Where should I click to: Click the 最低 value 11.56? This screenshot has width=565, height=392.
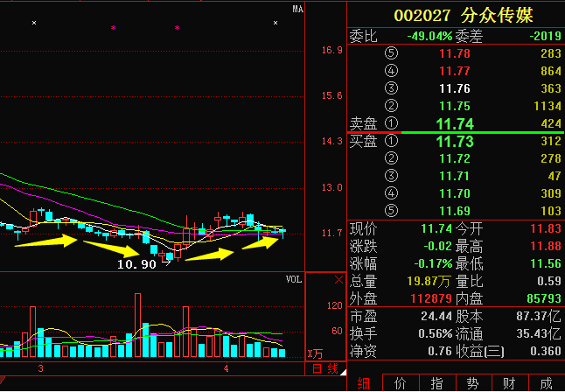pyautogui.click(x=546, y=263)
